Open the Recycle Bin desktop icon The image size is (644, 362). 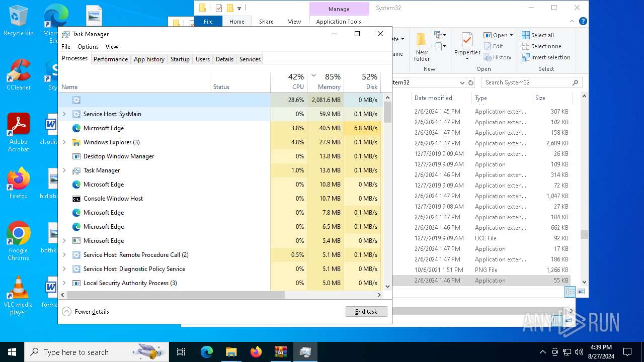[18, 21]
